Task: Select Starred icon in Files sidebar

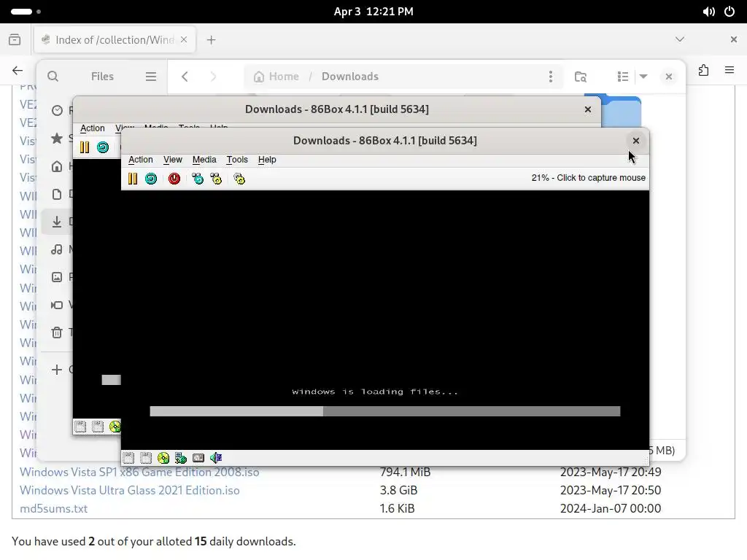Action: 57,139
